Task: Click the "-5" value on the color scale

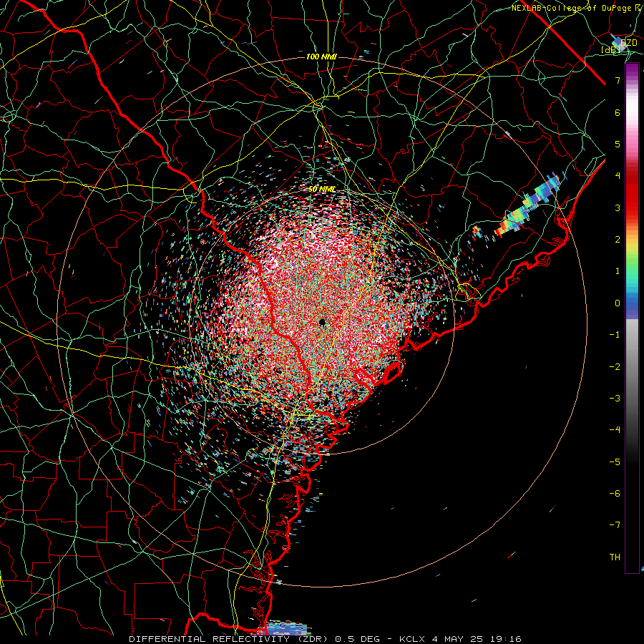Action: click(x=615, y=462)
